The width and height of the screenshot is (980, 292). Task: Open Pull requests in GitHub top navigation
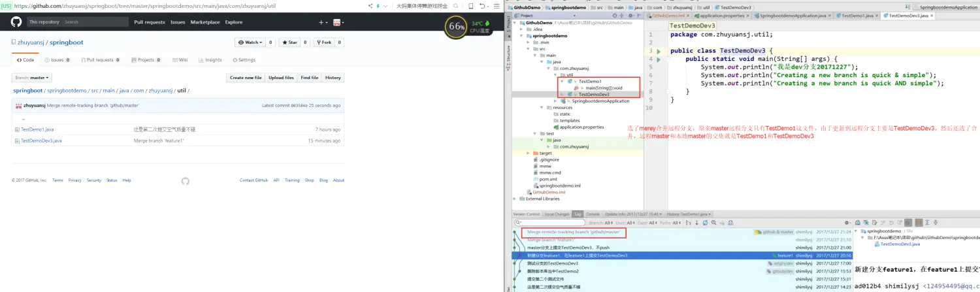coord(150,22)
